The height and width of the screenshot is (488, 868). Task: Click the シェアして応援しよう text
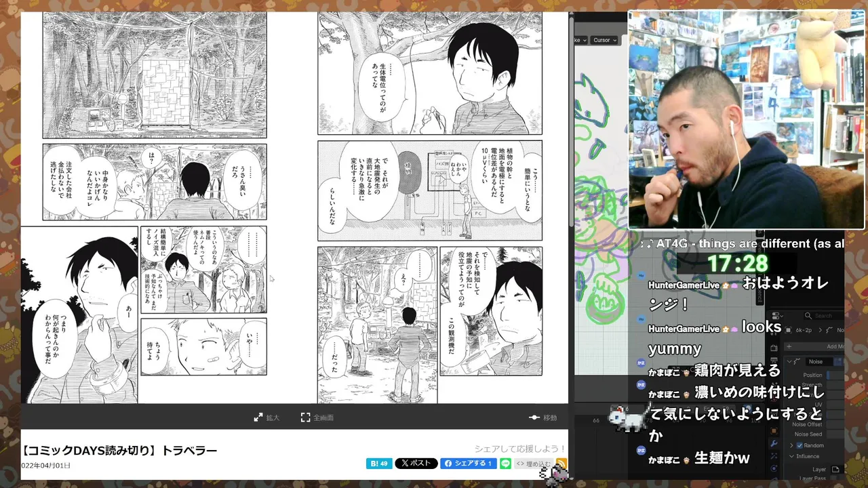[520, 449]
